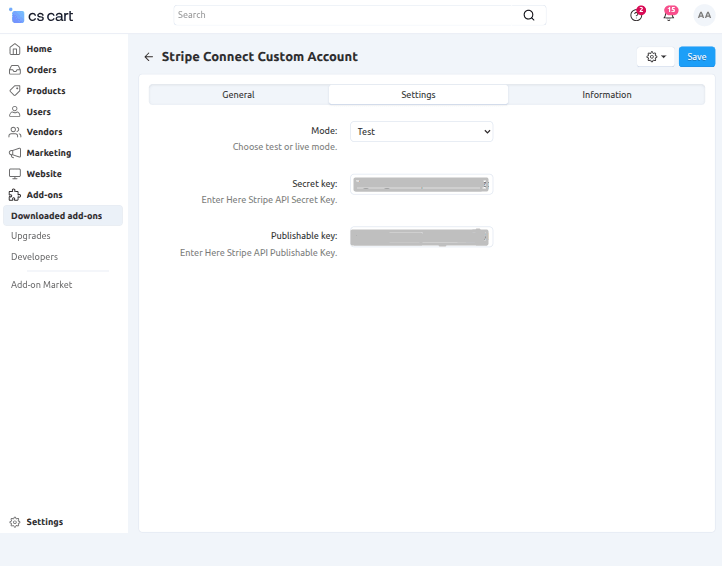
Task: Click the 'Mode:' label
Action: [x=324, y=131]
